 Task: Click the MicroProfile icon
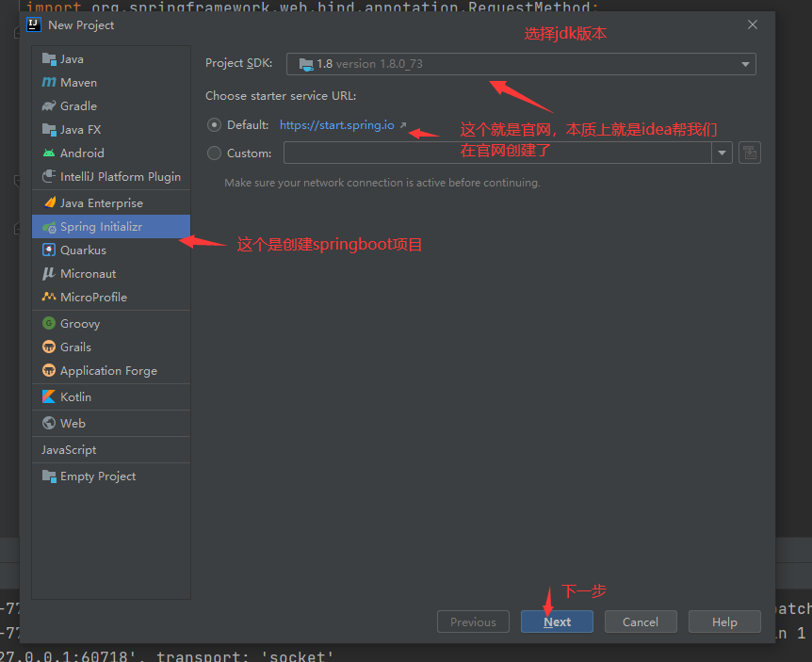point(49,297)
